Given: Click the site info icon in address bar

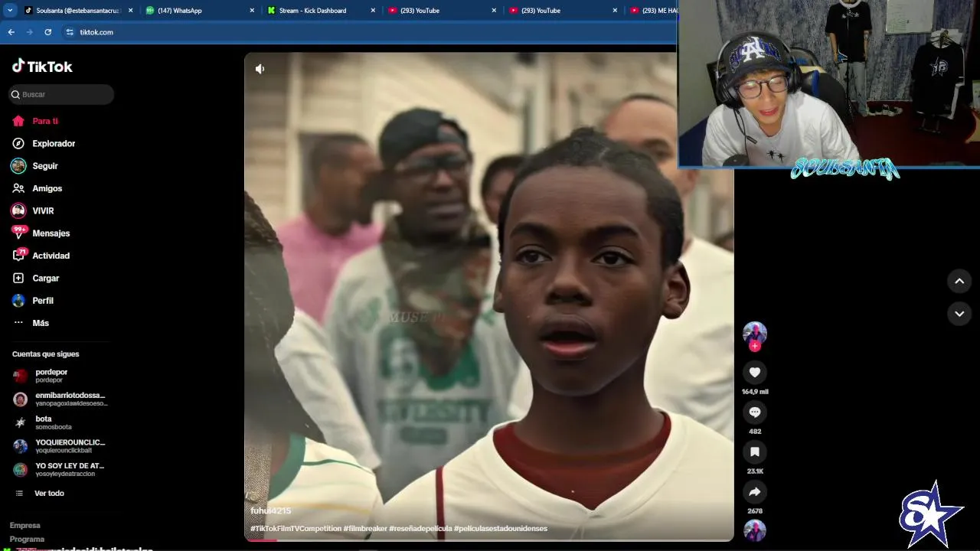Looking at the screenshot, I should click(x=70, y=32).
